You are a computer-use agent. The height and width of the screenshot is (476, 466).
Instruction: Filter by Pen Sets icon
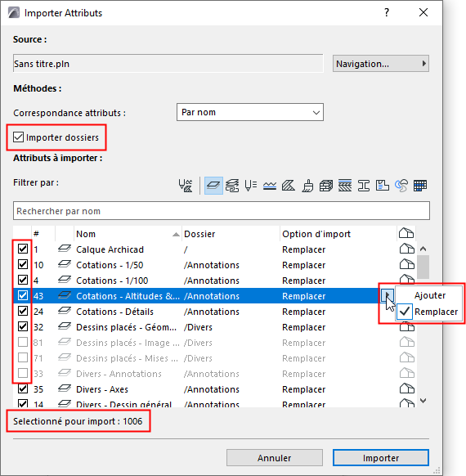click(251, 186)
